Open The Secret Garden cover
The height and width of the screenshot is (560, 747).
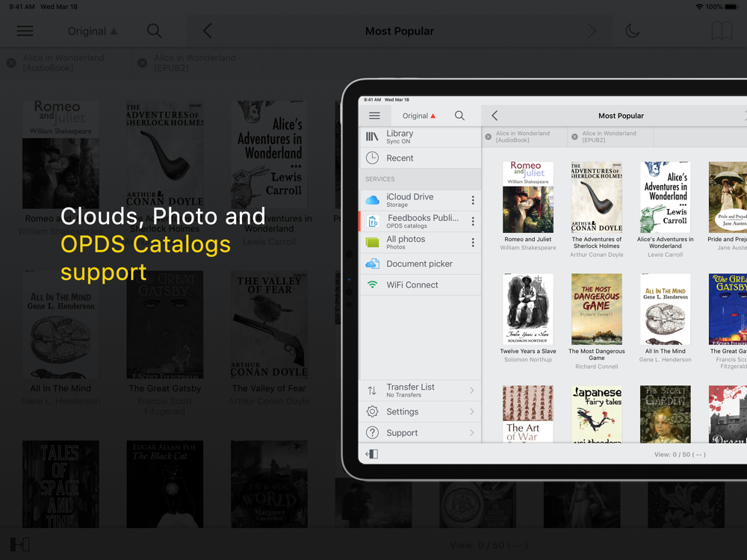click(665, 414)
